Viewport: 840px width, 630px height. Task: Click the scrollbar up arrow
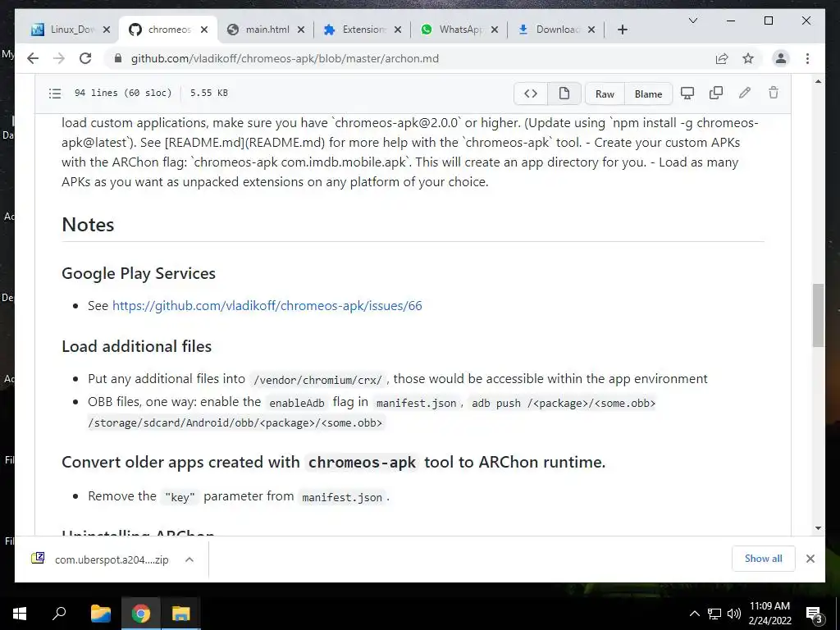[818, 81]
